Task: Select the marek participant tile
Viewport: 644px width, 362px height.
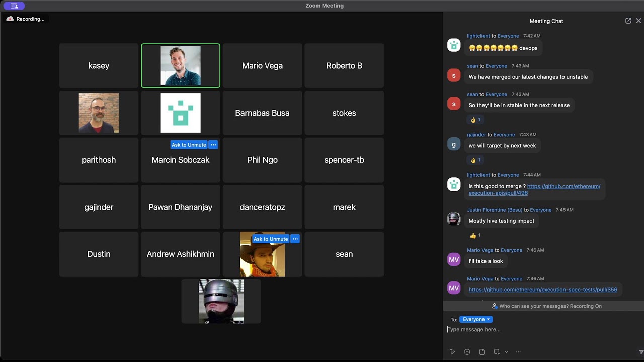Action: pyautogui.click(x=344, y=207)
